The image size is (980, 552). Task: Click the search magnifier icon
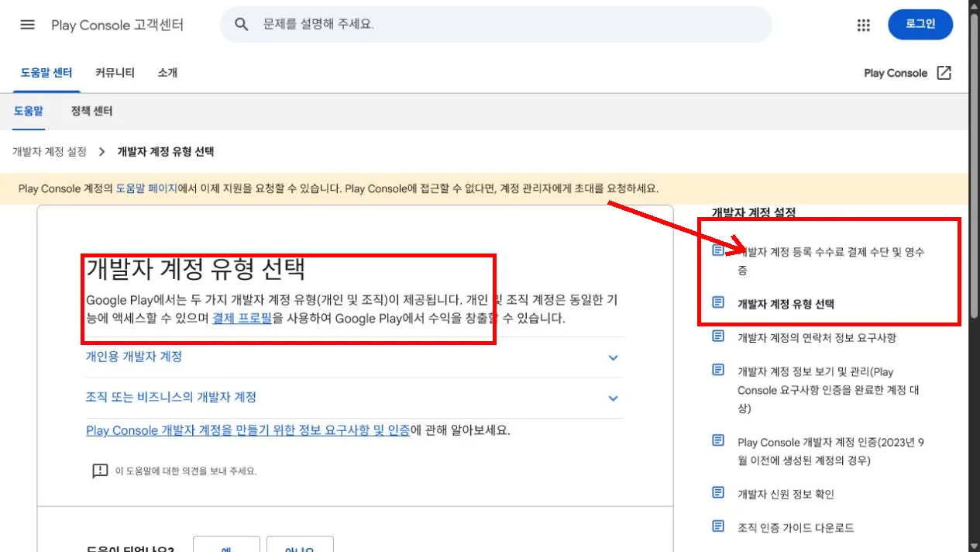(x=242, y=25)
